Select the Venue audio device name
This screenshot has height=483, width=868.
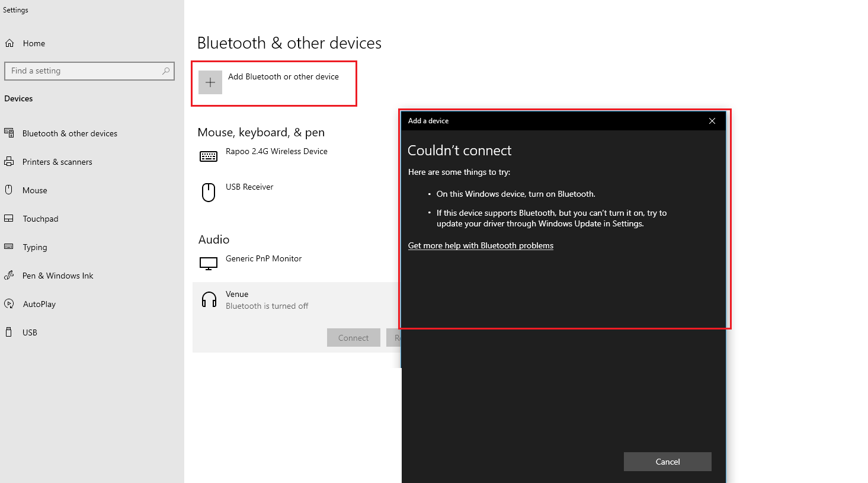[x=237, y=294]
